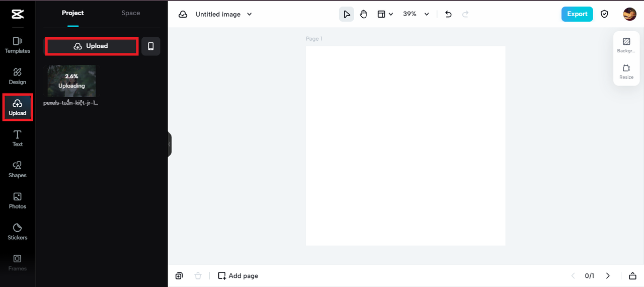This screenshot has width=644, height=287.
Task: Open the Text sidebar panel
Action: [18, 138]
